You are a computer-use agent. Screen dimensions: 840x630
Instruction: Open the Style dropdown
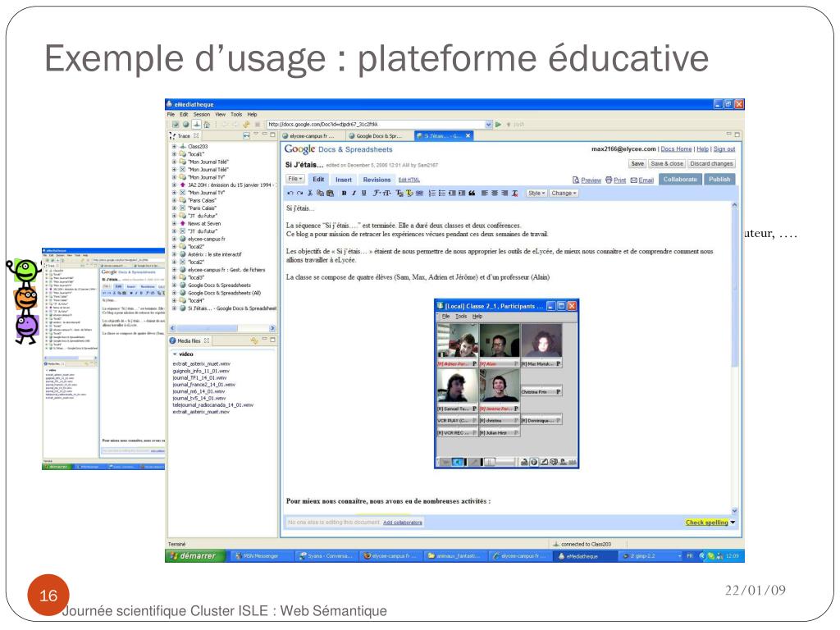point(536,193)
